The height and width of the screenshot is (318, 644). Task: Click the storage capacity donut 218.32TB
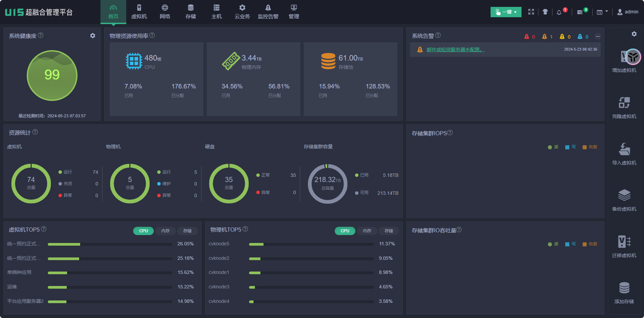pyautogui.click(x=328, y=184)
